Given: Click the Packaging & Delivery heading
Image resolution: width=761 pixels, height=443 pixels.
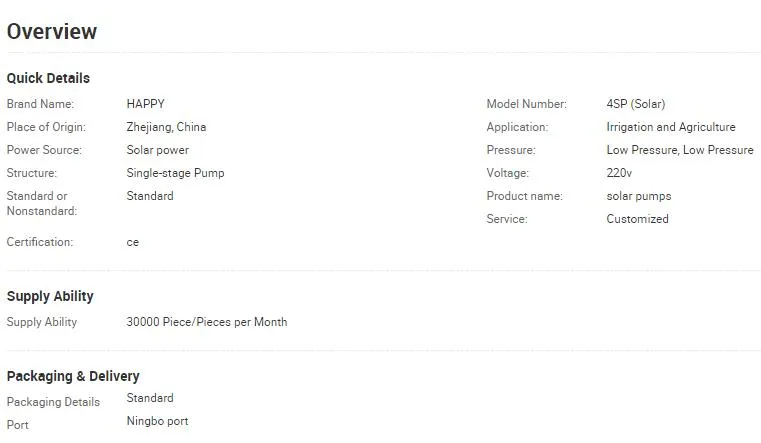Looking at the screenshot, I should click(x=73, y=376).
